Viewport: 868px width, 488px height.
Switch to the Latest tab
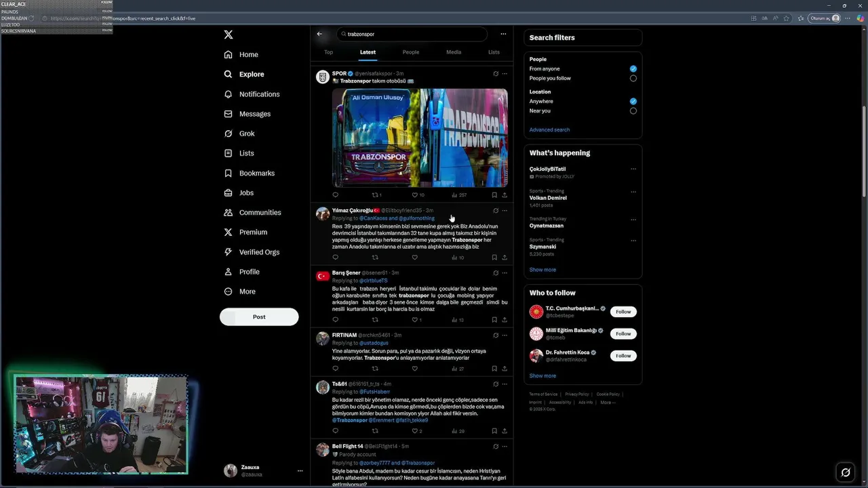(368, 52)
